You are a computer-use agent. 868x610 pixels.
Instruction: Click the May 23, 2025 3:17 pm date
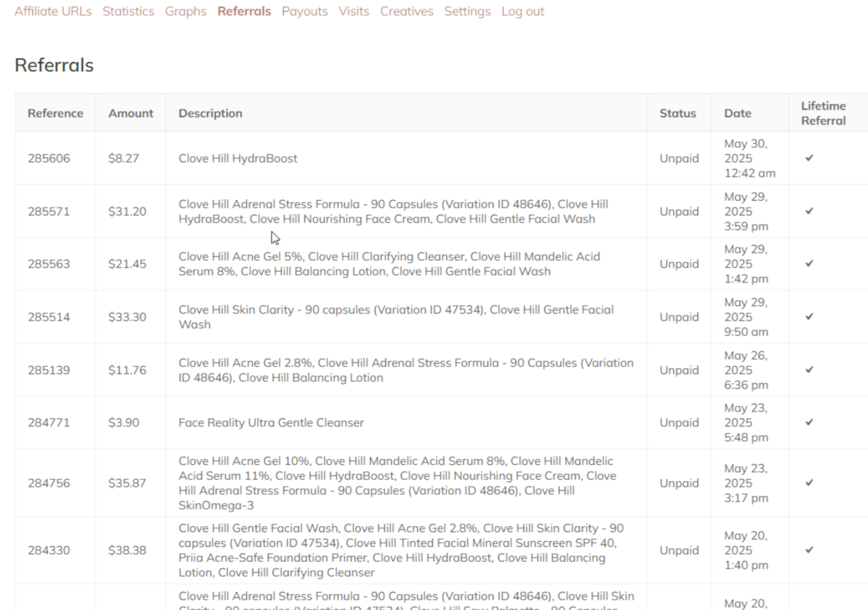(x=746, y=483)
